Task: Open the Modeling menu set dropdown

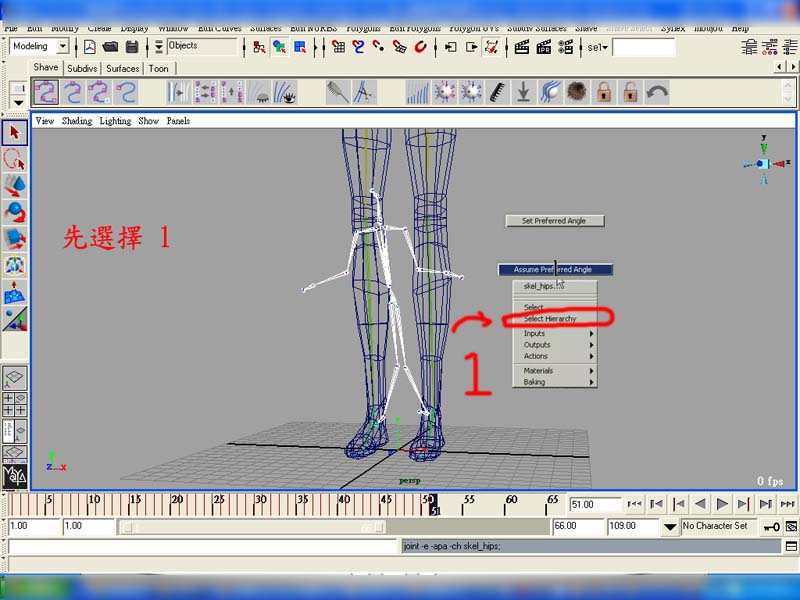Action: (62, 46)
